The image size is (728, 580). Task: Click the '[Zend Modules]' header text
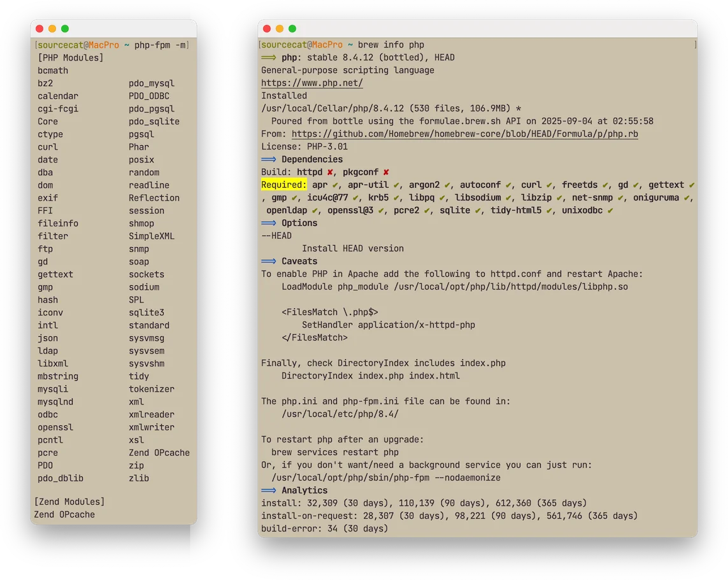pos(69,502)
